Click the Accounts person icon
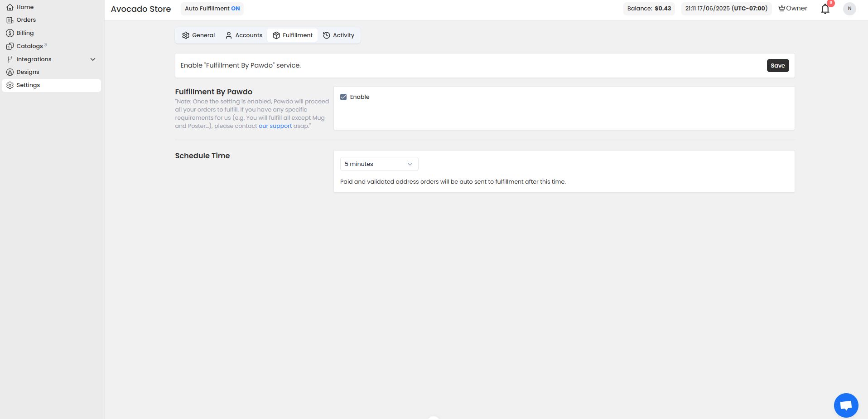 229,35
